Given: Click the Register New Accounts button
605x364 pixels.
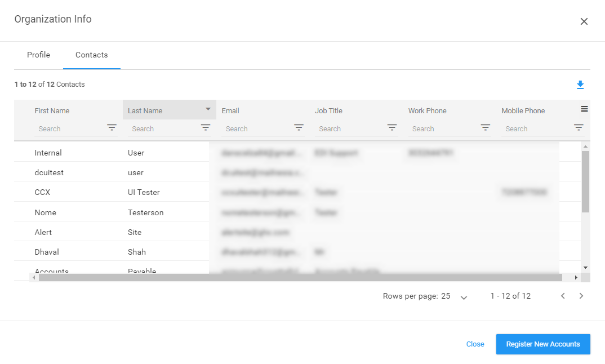Looking at the screenshot, I should click(x=542, y=344).
